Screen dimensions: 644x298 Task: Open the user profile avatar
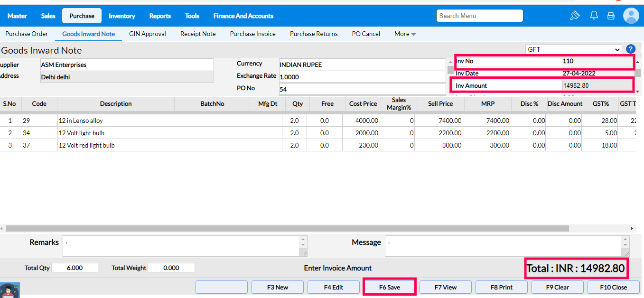point(631,16)
